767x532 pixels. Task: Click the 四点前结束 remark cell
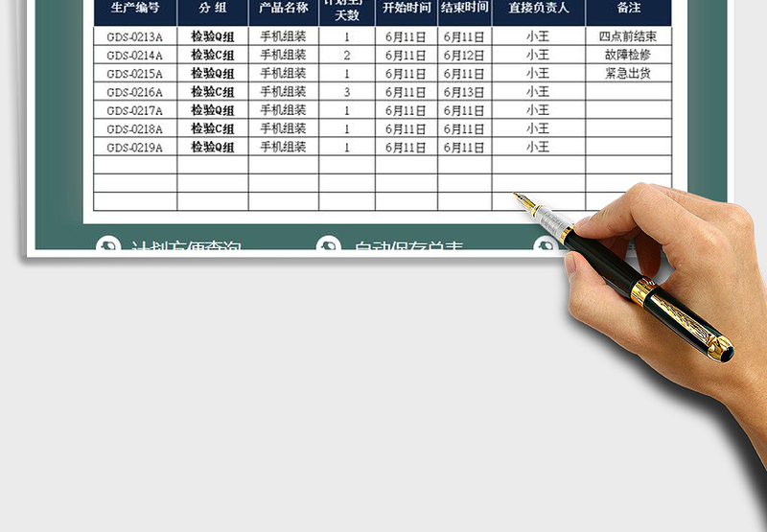click(628, 36)
